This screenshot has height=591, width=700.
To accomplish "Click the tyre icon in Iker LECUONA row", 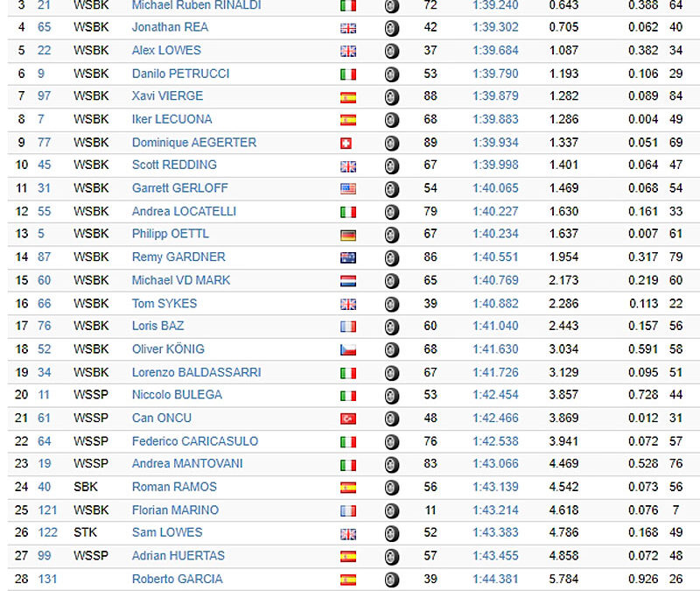I will point(391,120).
